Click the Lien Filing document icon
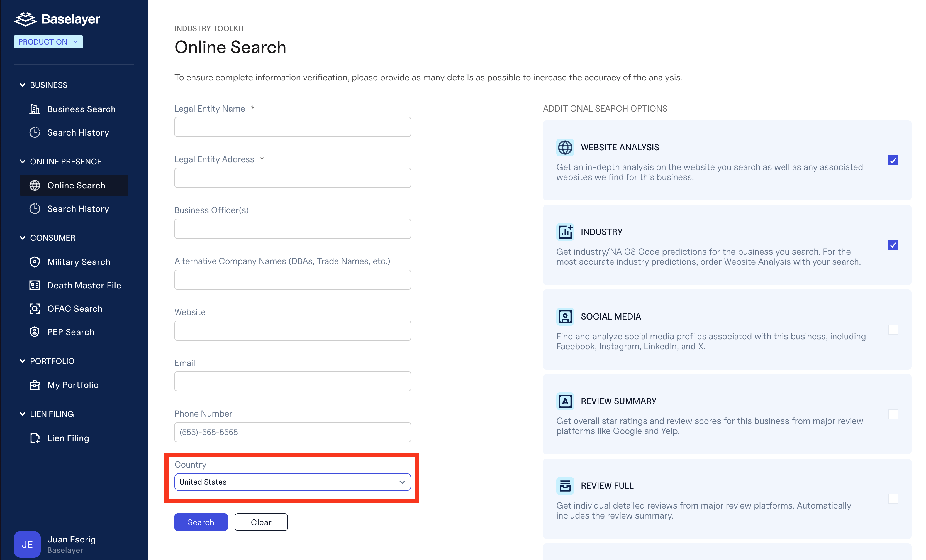 [35, 438]
